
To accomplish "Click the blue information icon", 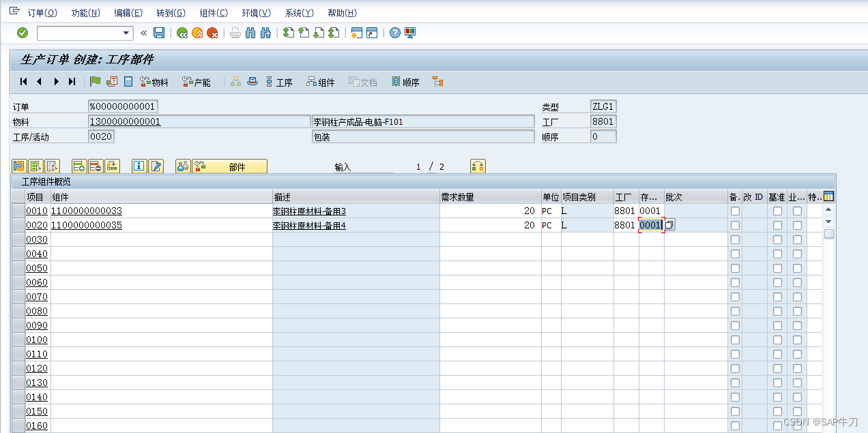I will [139, 166].
